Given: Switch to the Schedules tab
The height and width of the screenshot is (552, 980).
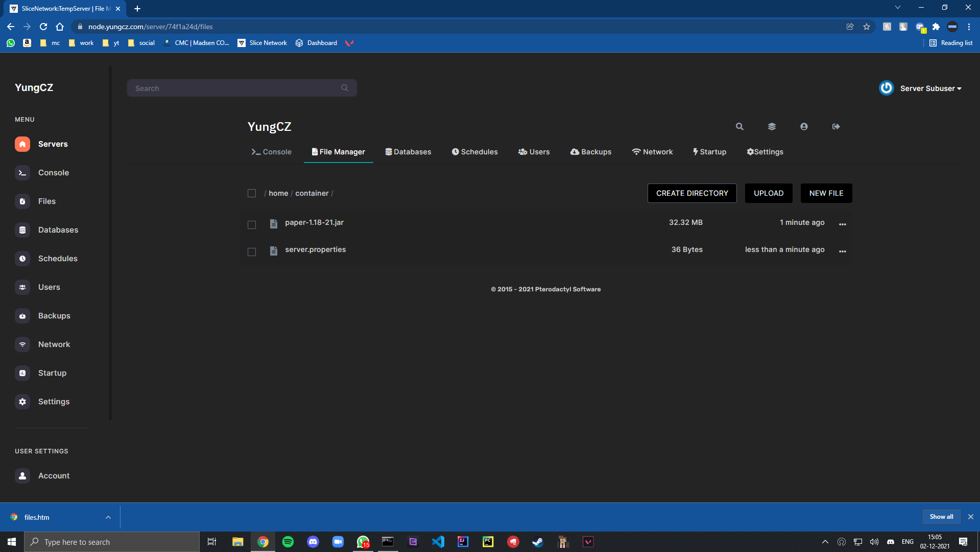Looking at the screenshot, I should coord(474,152).
